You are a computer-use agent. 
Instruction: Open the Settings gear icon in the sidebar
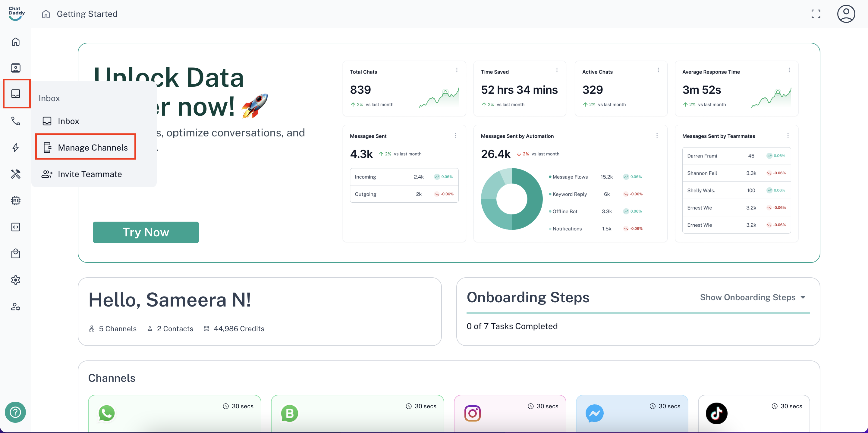tap(15, 280)
